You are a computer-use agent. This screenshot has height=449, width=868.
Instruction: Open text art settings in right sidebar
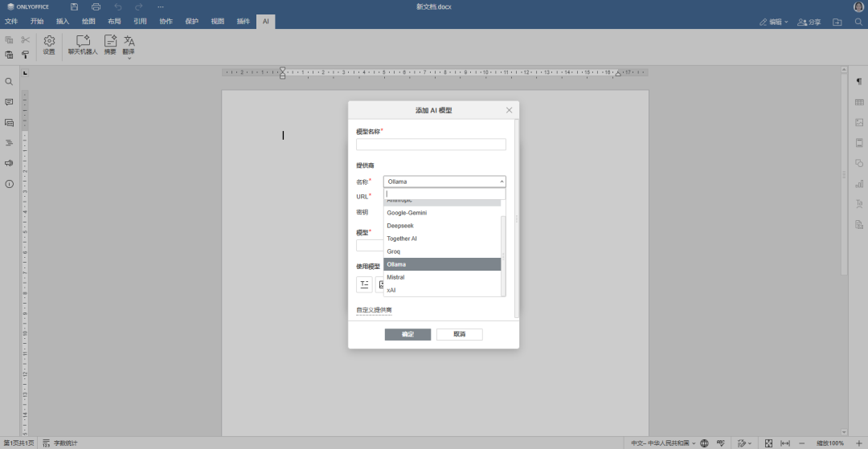pos(859,204)
